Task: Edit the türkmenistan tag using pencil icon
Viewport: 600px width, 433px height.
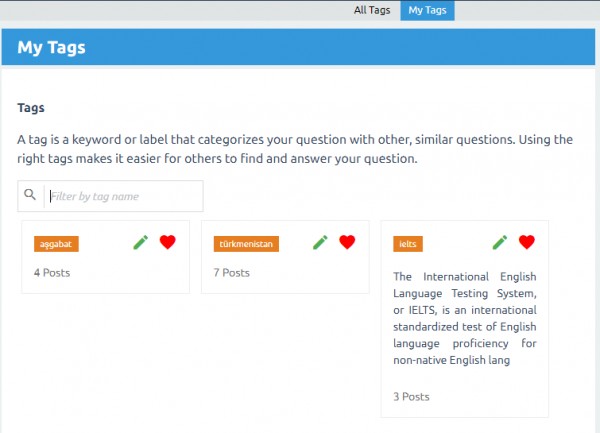Action: [x=320, y=242]
